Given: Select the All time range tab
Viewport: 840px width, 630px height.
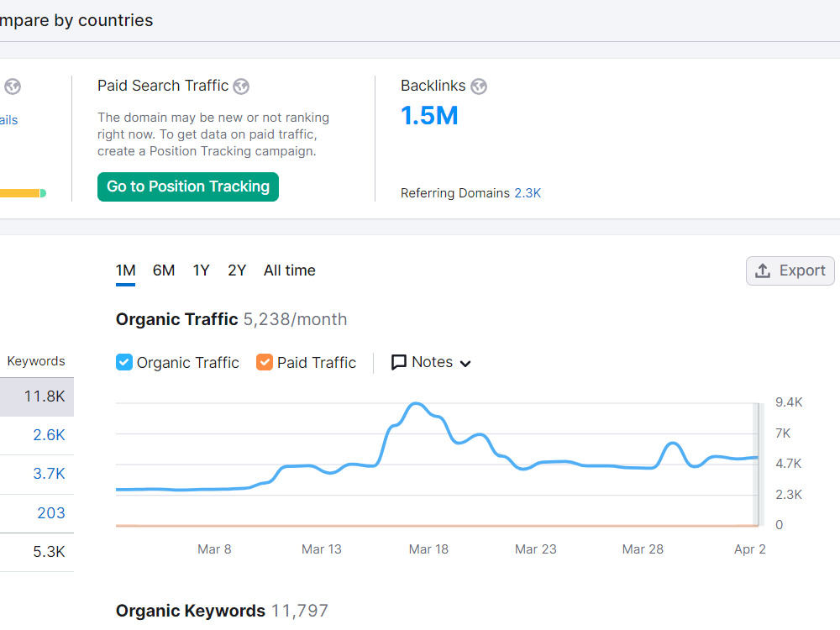Looking at the screenshot, I should pyautogui.click(x=289, y=270).
